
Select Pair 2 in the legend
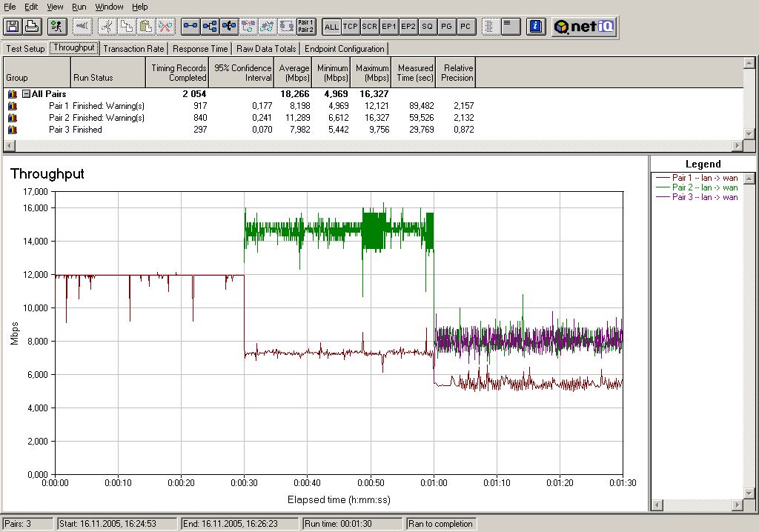click(x=703, y=187)
